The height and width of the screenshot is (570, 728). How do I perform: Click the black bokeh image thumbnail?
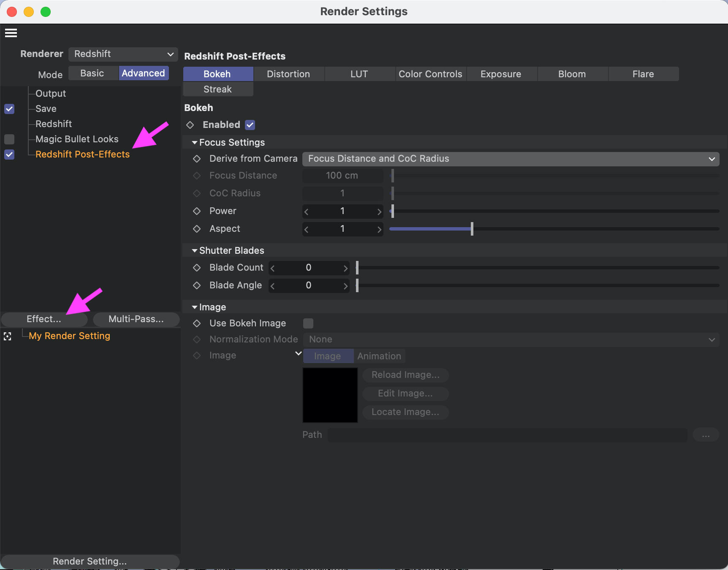(x=330, y=395)
